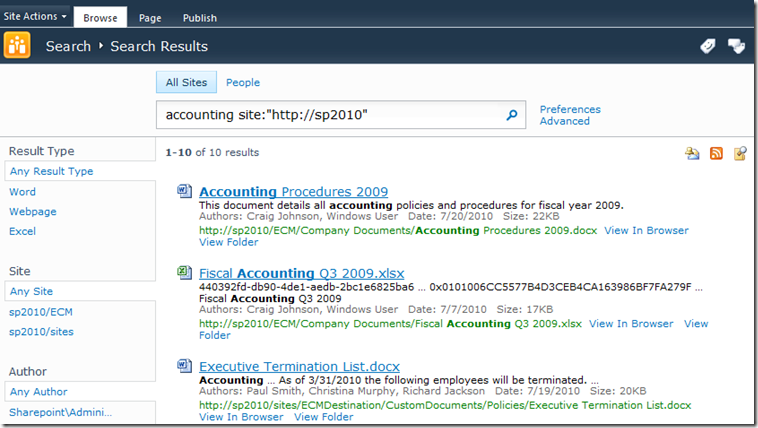Select Any Result Type refinement

[x=51, y=171]
